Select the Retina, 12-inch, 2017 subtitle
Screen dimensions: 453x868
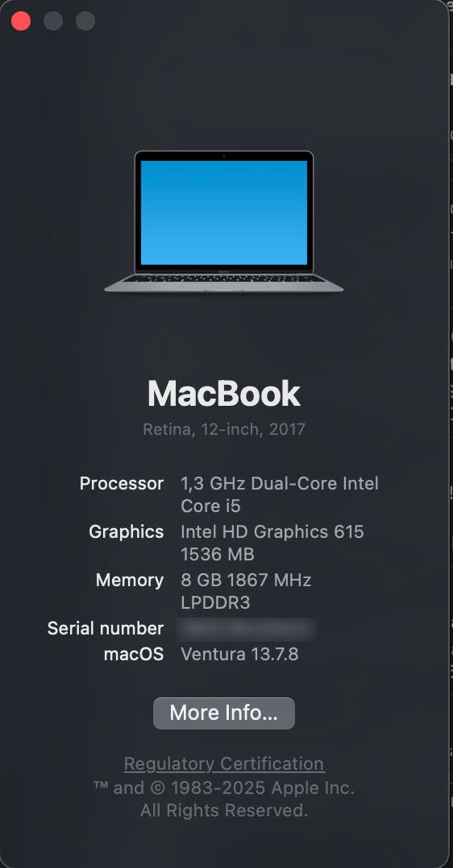click(x=224, y=429)
